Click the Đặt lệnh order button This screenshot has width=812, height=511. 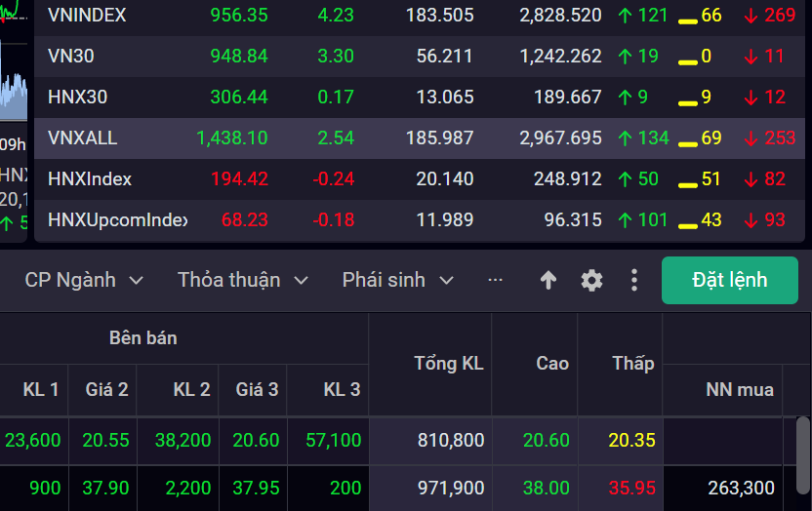730,280
